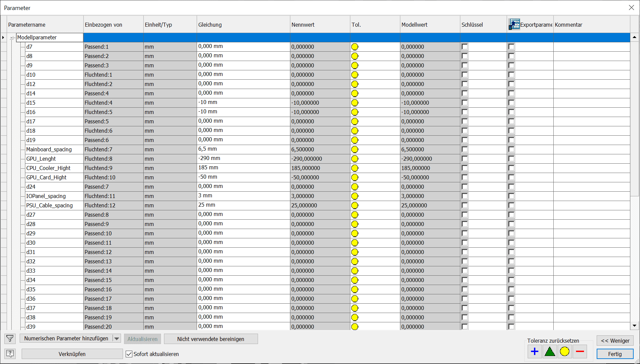Click tolerance circle for row d16
Screen dimensions: 640x364
pyautogui.click(x=355, y=112)
